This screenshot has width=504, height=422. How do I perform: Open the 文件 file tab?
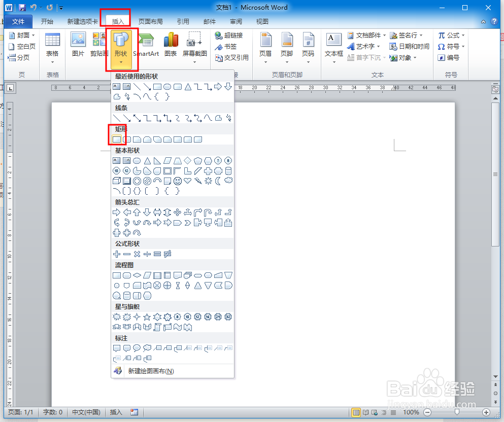18,21
